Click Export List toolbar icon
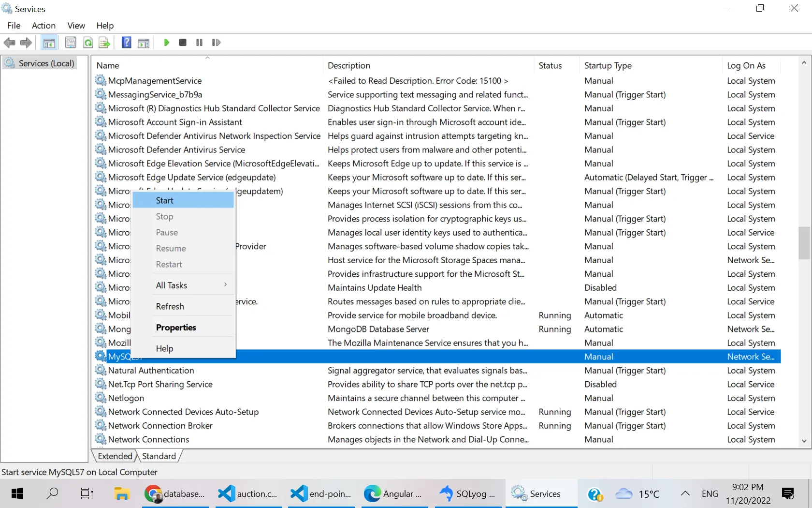The height and width of the screenshot is (508, 812). [x=104, y=43]
